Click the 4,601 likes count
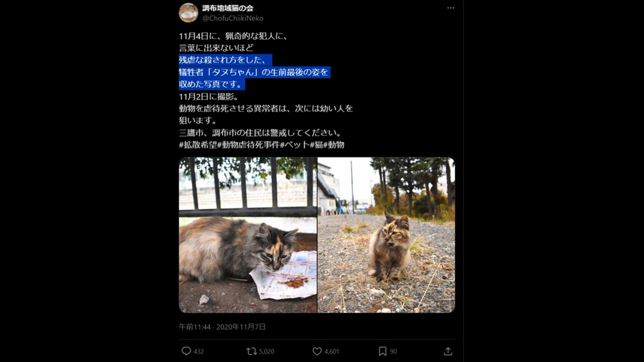Viewport: 644px width, 362px height. coord(332,351)
